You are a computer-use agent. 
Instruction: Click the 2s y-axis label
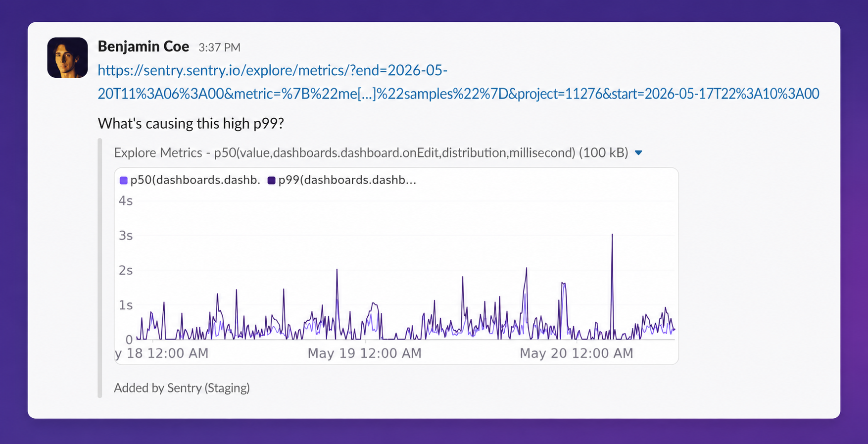click(x=126, y=270)
